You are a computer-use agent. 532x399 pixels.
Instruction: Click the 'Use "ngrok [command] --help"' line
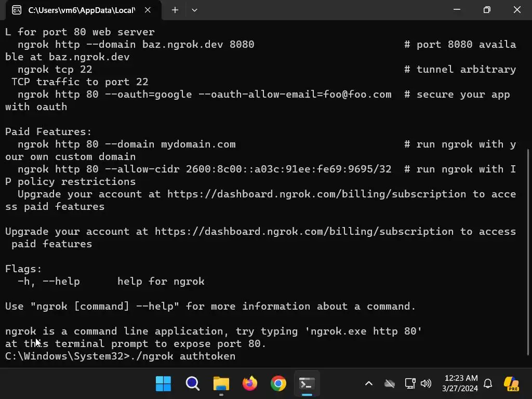click(x=210, y=307)
